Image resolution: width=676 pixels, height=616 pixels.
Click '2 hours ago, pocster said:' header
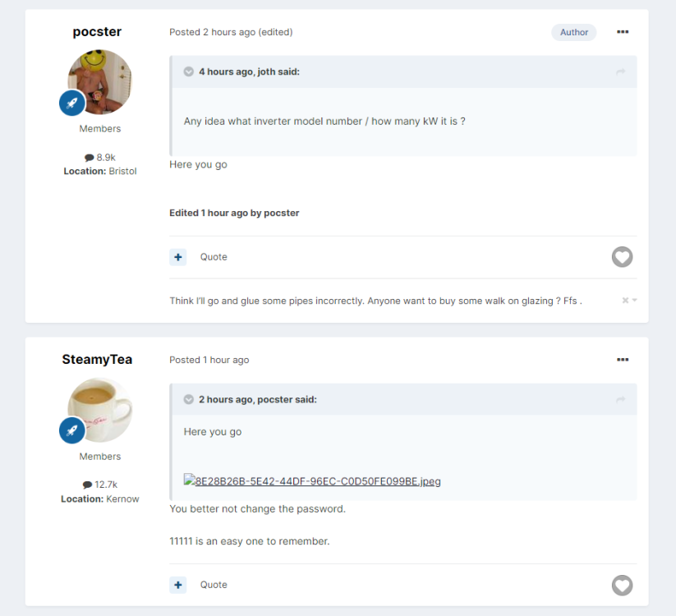click(x=257, y=400)
